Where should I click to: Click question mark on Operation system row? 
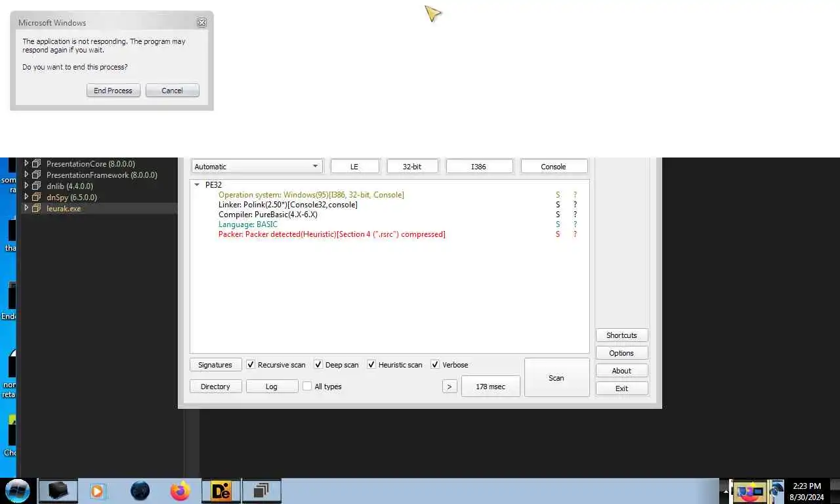575,195
